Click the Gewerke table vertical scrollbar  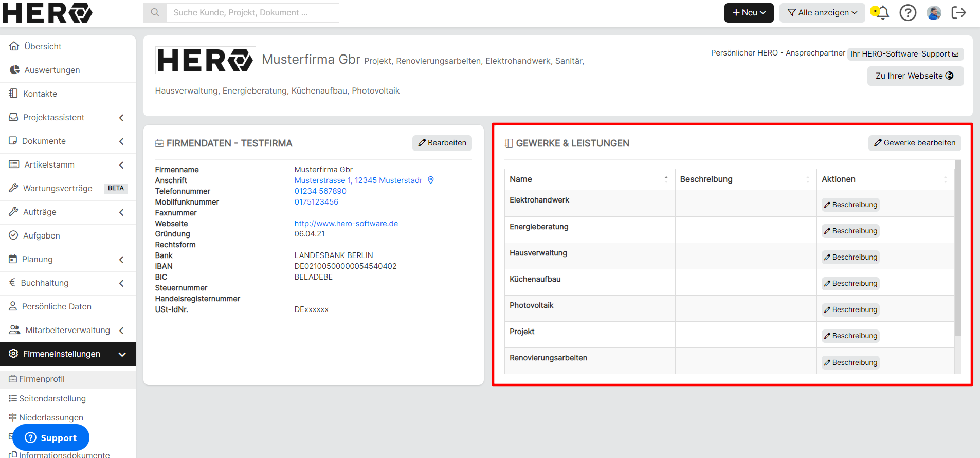point(958,248)
